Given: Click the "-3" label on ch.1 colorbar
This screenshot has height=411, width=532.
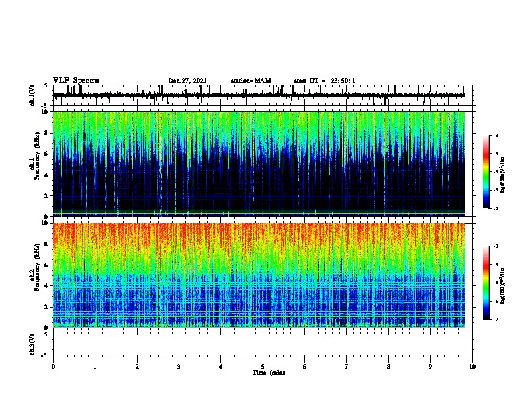Looking at the screenshot, I should (x=495, y=136).
